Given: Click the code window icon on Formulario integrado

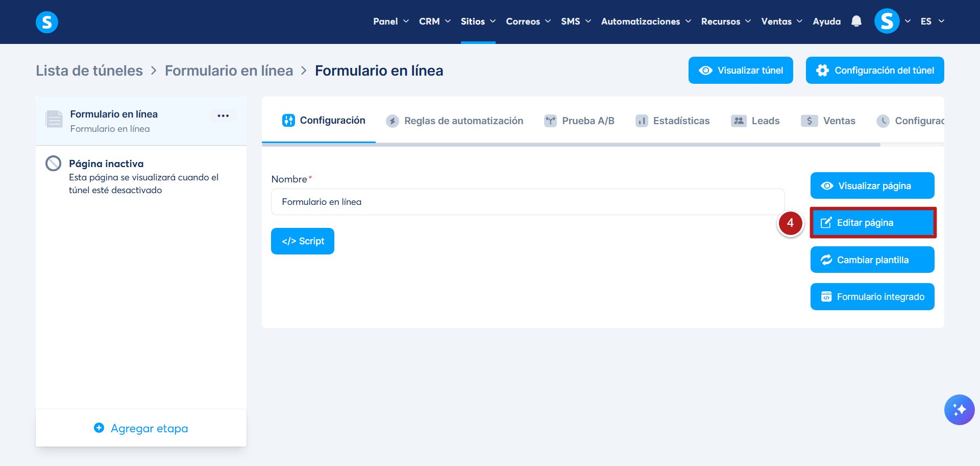Looking at the screenshot, I should click(x=826, y=297).
